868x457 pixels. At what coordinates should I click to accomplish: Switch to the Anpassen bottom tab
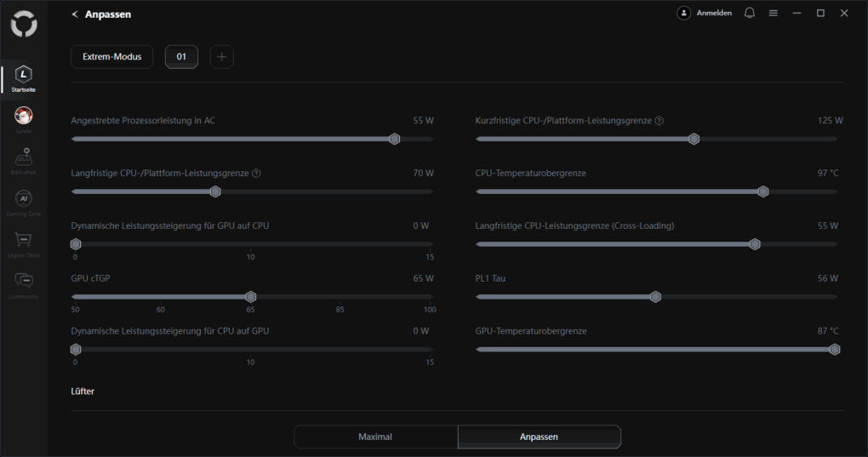pos(539,437)
